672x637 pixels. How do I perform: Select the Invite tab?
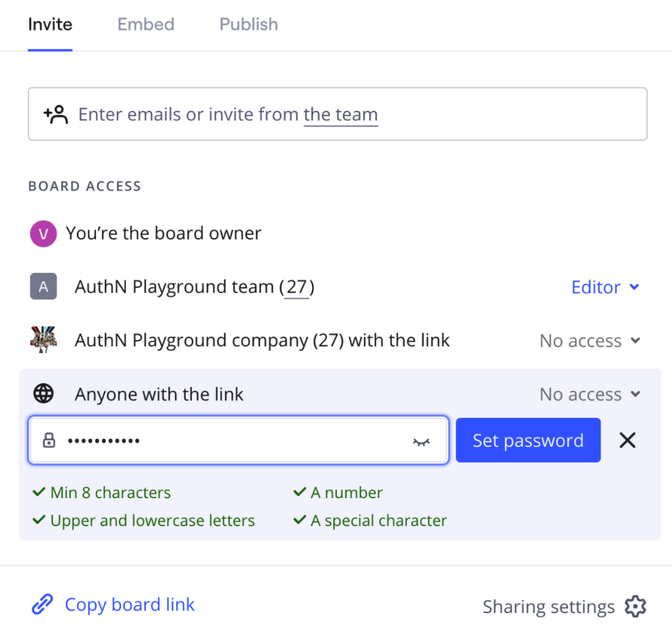[x=50, y=24]
